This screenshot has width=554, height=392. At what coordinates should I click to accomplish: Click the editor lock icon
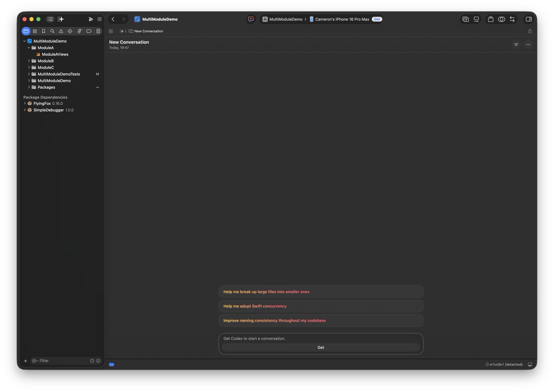pos(530,31)
